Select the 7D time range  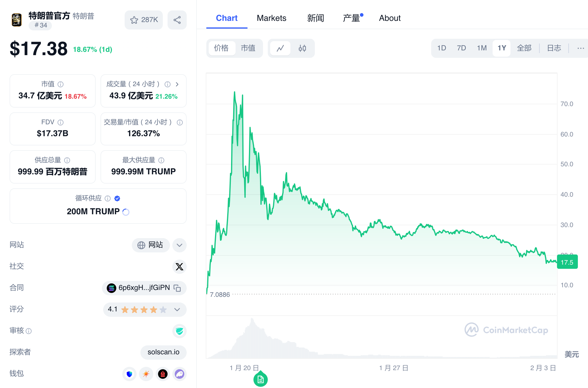pyautogui.click(x=461, y=48)
